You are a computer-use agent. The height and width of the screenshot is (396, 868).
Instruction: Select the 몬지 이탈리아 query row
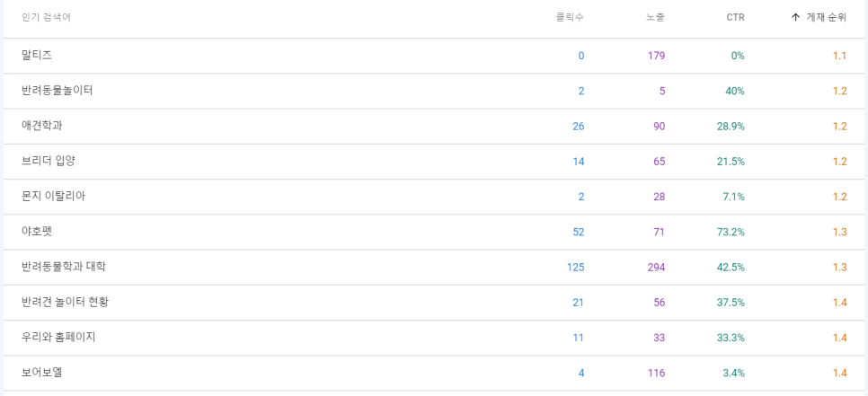(x=433, y=197)
